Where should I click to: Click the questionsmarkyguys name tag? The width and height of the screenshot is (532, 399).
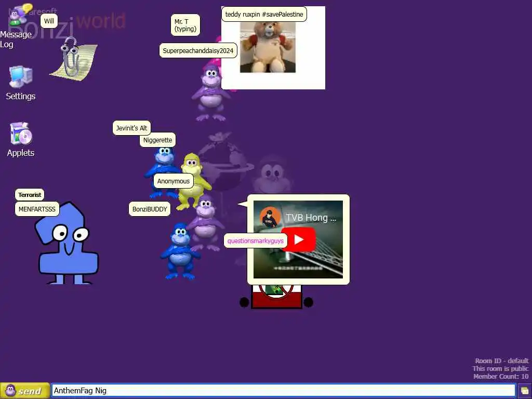[256, 241]
